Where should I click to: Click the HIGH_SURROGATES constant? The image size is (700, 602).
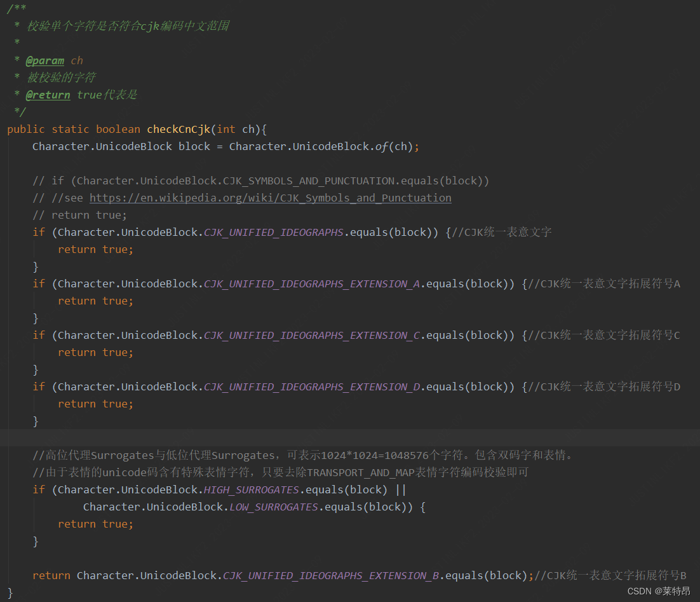click(x=252, y=490)
